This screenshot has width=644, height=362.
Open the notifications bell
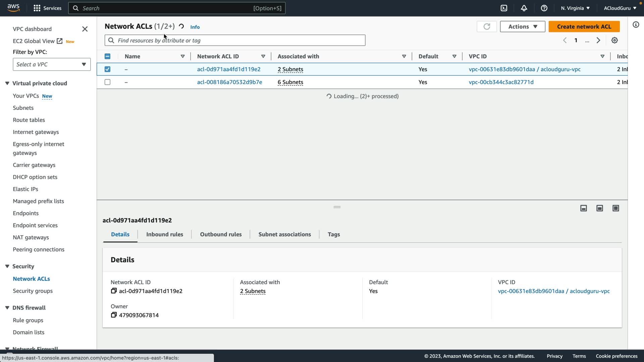click(524, 8)
